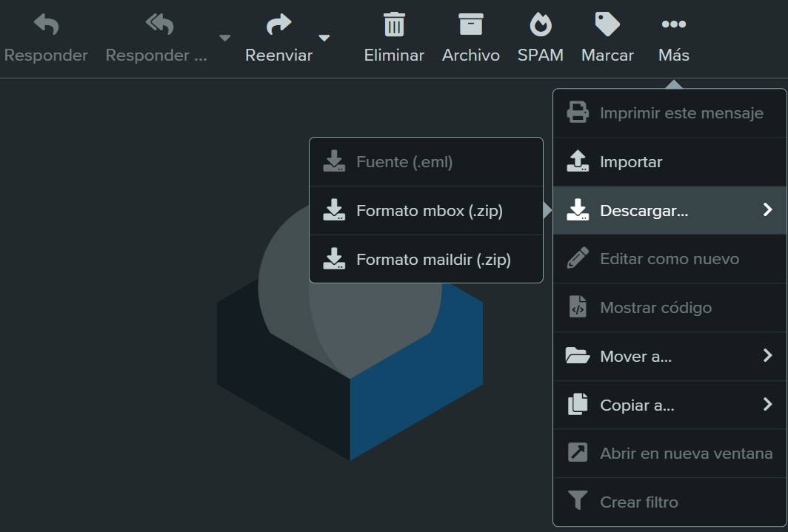788x532 pixels.
Task: Click the Responder reply arrow icon
Action: pyautogui.click(x=46, y=24)
